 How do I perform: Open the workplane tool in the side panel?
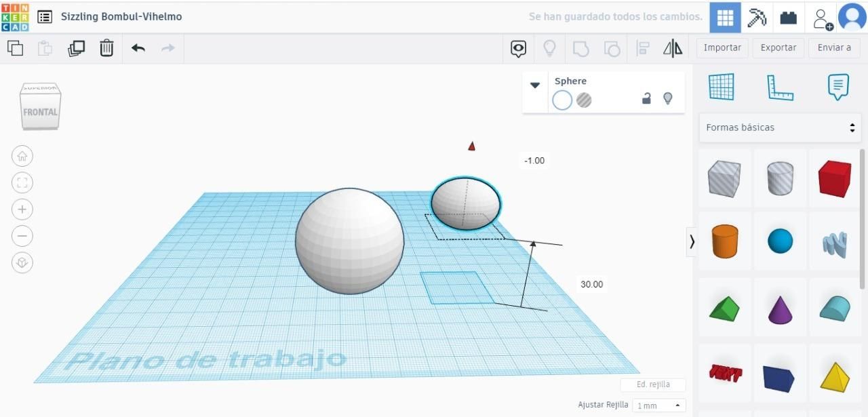[722, 87]
